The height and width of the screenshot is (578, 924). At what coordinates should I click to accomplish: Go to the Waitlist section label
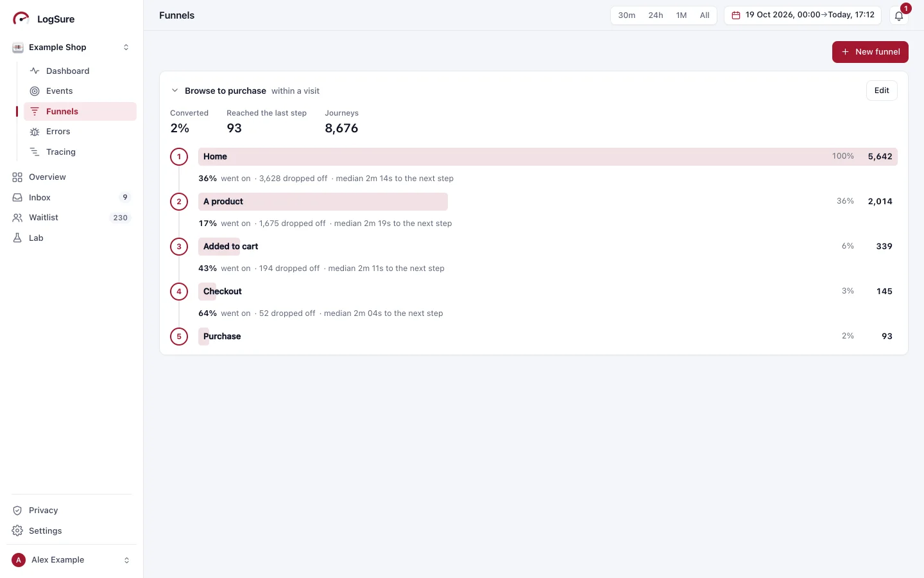click(44, 218)
